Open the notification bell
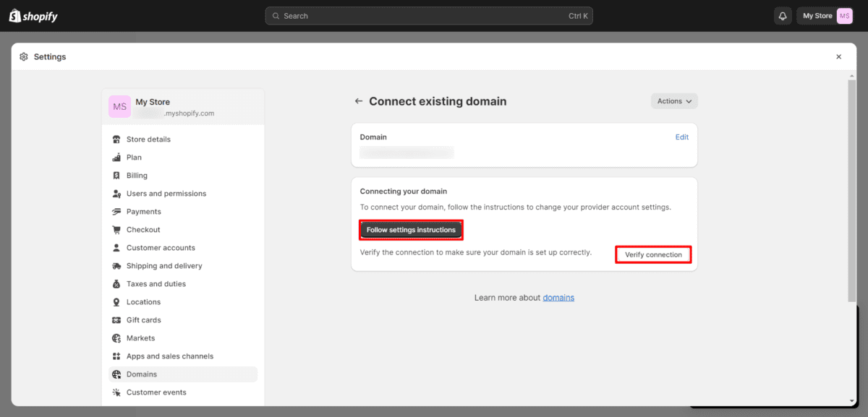The image size is (868, 417). click(782, 15)
